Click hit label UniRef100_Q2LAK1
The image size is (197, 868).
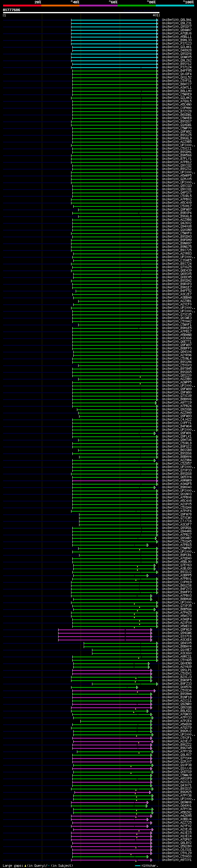tap(177, 47)
